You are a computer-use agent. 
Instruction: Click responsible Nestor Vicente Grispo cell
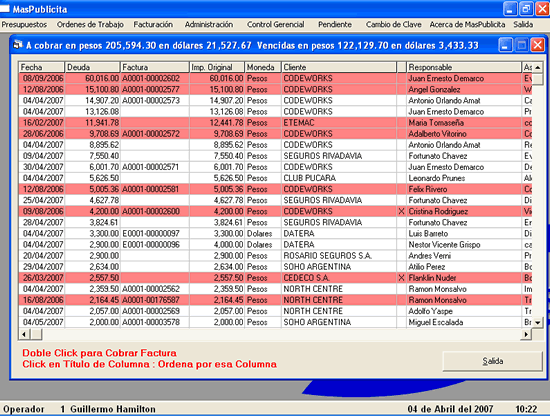464,244
